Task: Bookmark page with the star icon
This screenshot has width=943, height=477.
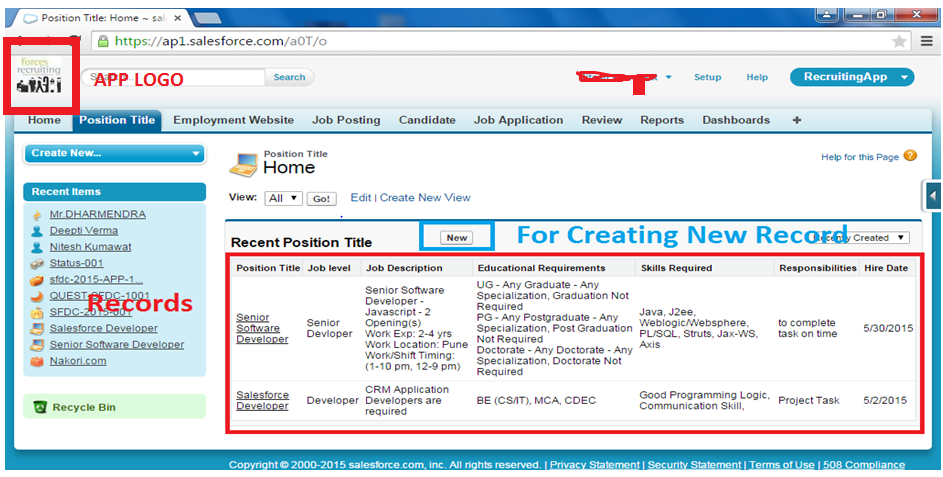Action: [899, 41]
